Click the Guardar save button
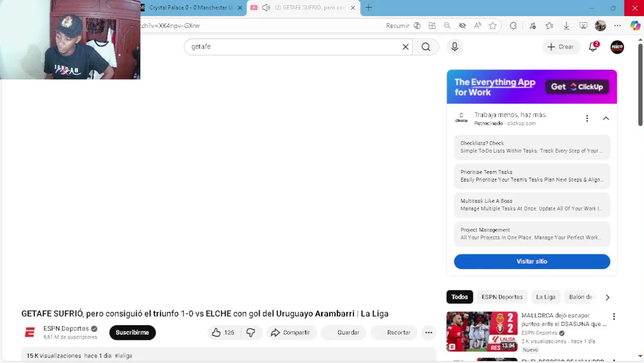This screenshot has height=363, width=644. pos(344,332)
